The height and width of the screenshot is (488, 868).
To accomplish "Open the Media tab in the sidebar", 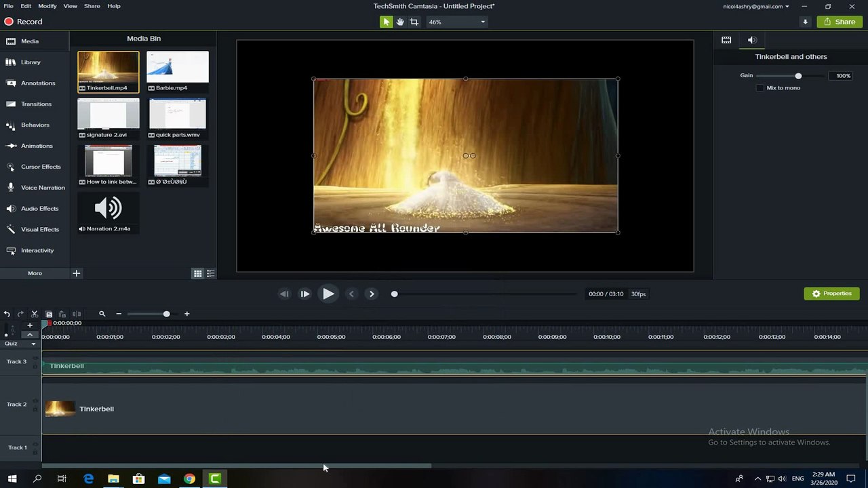I will pos(35,41).
